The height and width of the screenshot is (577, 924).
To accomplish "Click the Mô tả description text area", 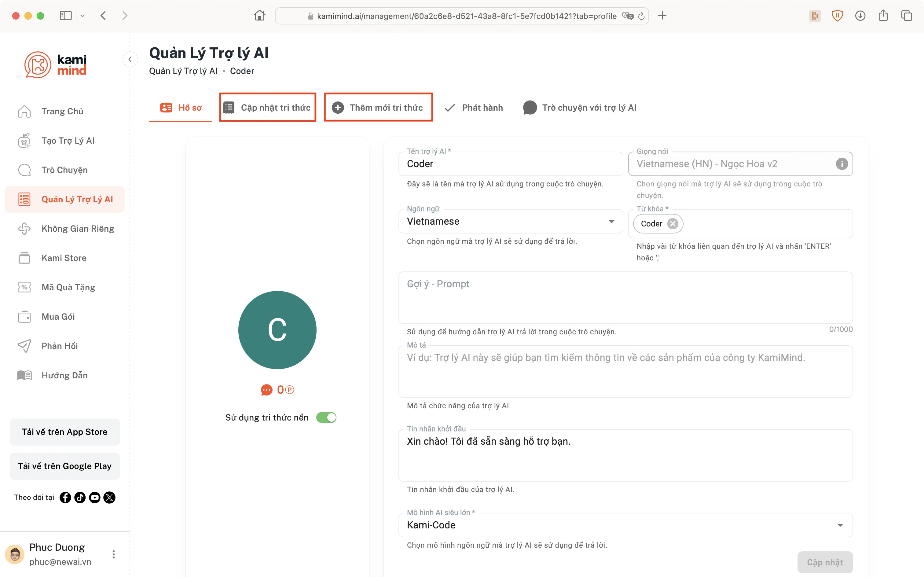I will coord(625,372).
